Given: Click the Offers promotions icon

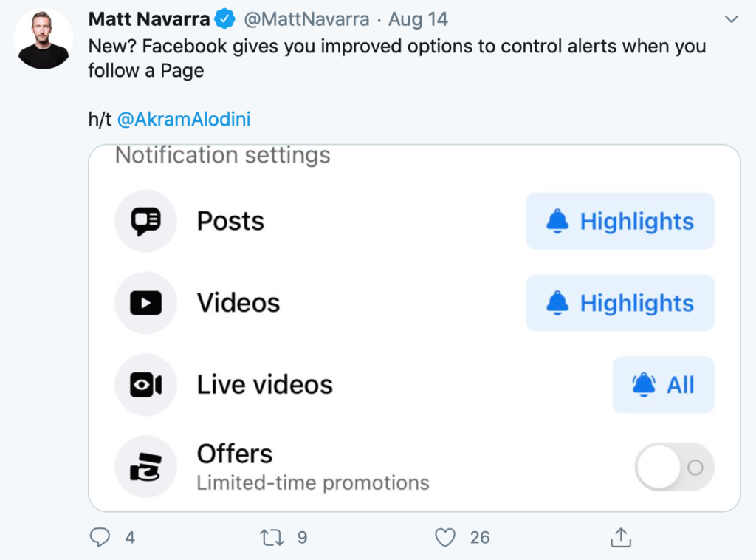Looking at the screenshot, I should click(145, 467).
